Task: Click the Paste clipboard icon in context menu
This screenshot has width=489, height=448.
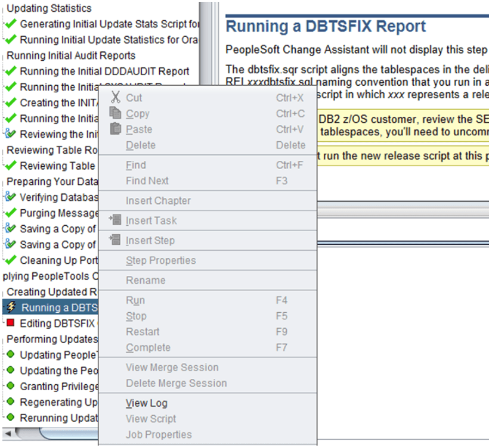Action: 115,129
